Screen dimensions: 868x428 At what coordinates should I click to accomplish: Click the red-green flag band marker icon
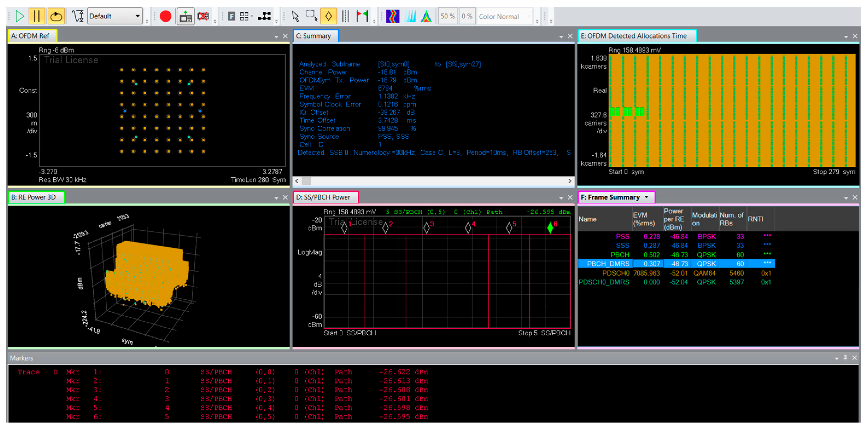coord(362,16)
